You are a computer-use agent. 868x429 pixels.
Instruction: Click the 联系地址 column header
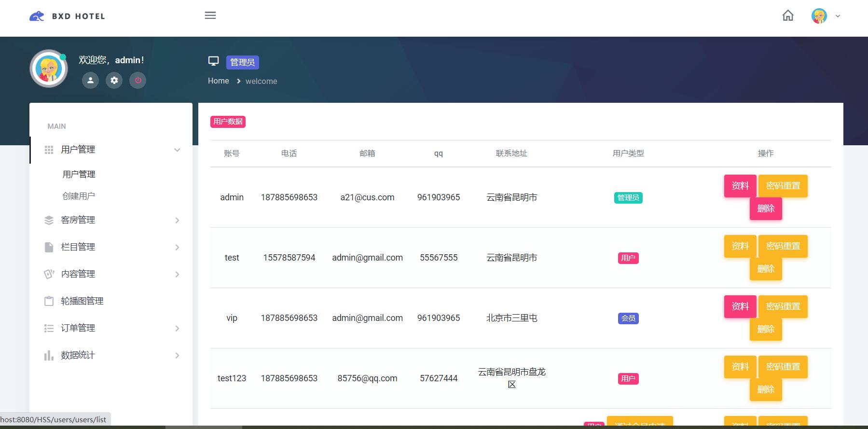511,153
